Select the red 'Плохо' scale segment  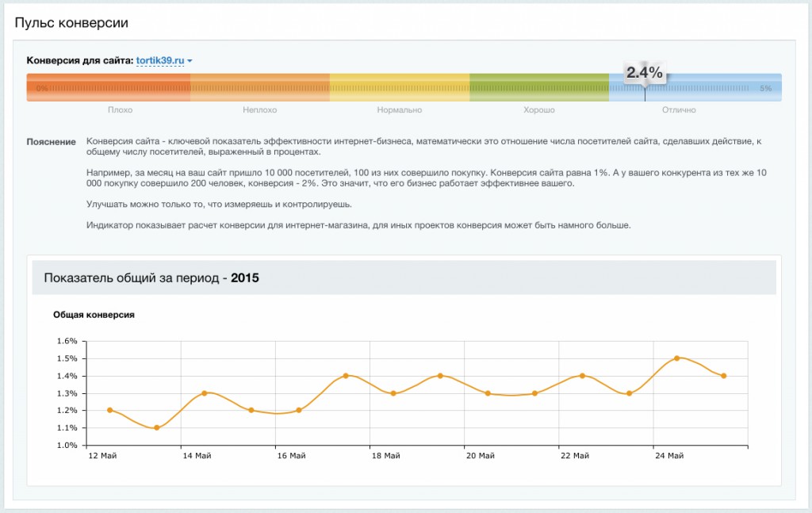coord(109,88)
